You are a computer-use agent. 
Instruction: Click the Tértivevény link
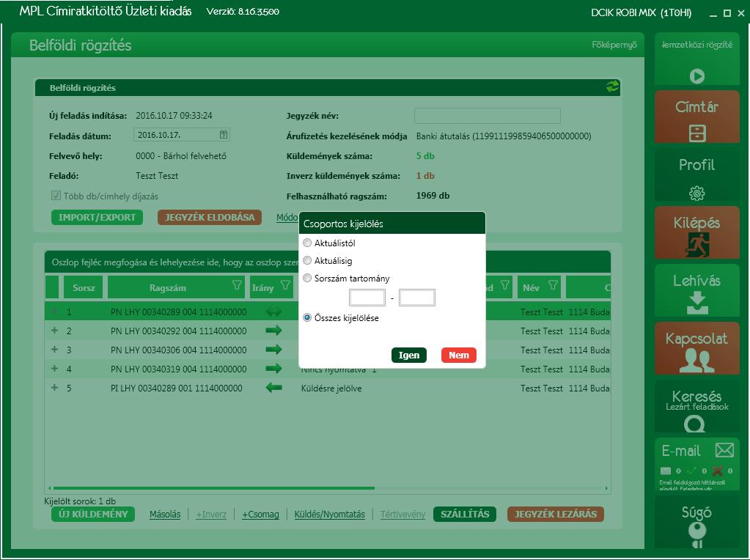[402, 514]
